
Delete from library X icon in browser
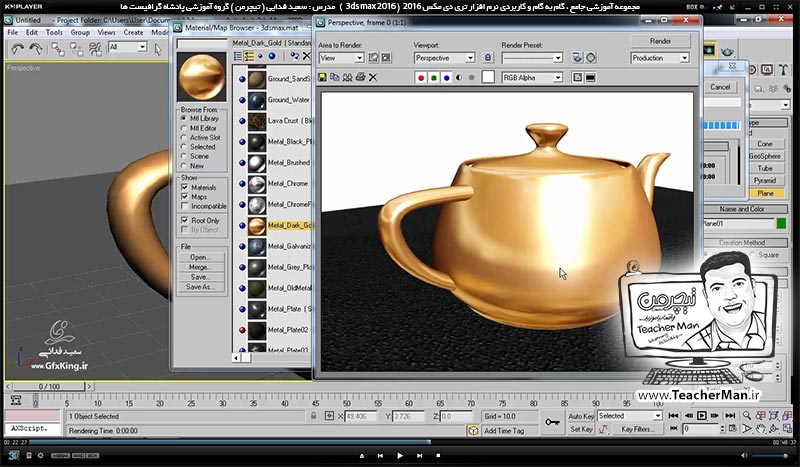(307, 56)
